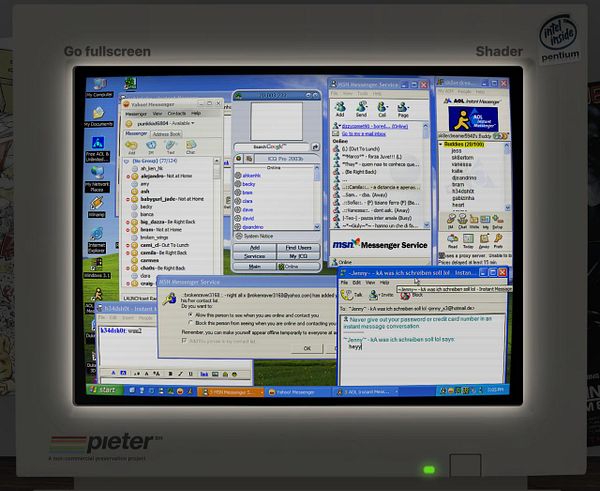Select Allow this person radio button
The height and width of the screenshot is (491, 600).
pos(190,315)
